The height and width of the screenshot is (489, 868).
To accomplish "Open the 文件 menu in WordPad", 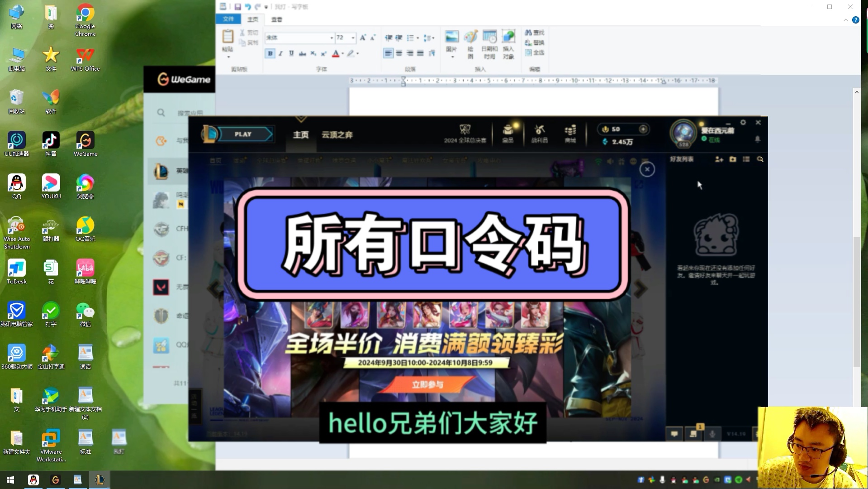I will click(228, 19).
